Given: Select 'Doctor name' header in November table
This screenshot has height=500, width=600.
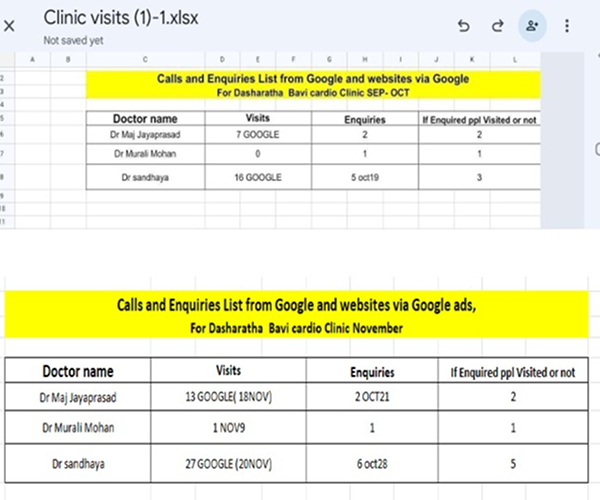Looking at the screenshot, I should point(78,371).
